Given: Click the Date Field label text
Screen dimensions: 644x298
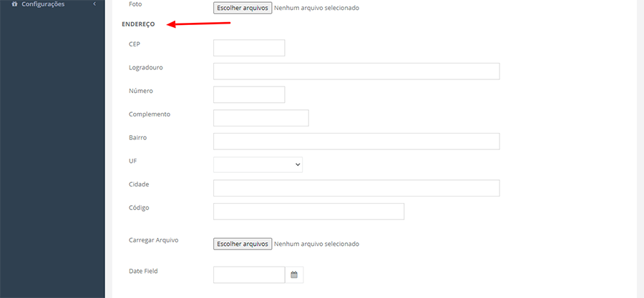Looking at the screenshot, I should (x=143, y=271).
